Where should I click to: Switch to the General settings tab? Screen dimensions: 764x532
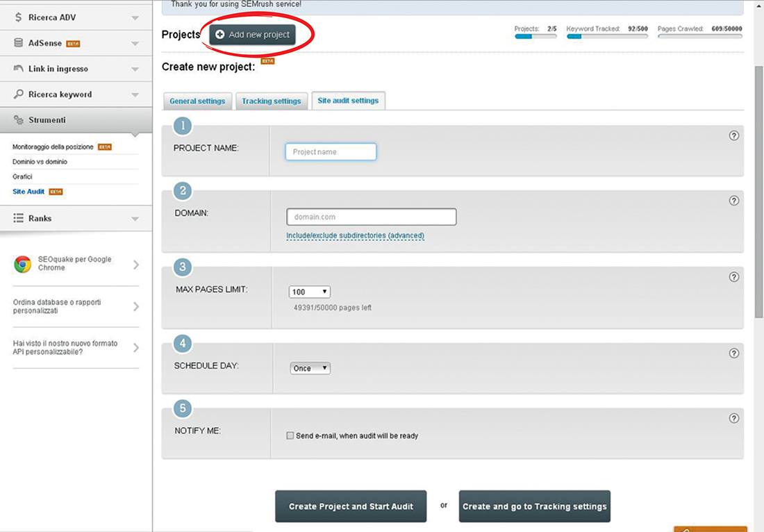coord(197,101)
